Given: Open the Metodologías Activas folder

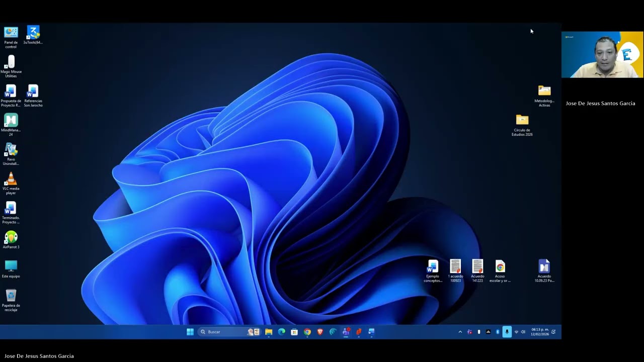Looking at the screenshot, I should tap(544, 96).
